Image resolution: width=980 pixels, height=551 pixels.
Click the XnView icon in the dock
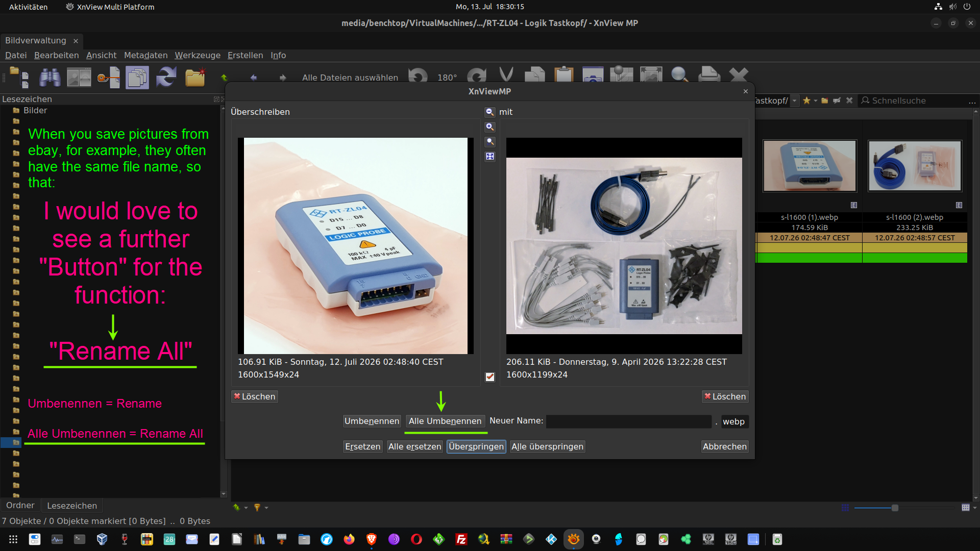coord(574,539)
